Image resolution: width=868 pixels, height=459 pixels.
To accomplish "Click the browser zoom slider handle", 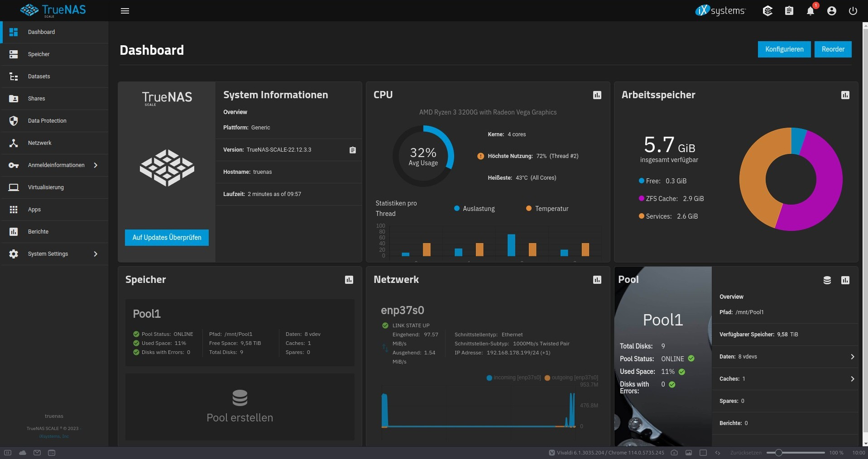I will pyautogui.click(x=778, y=453).
